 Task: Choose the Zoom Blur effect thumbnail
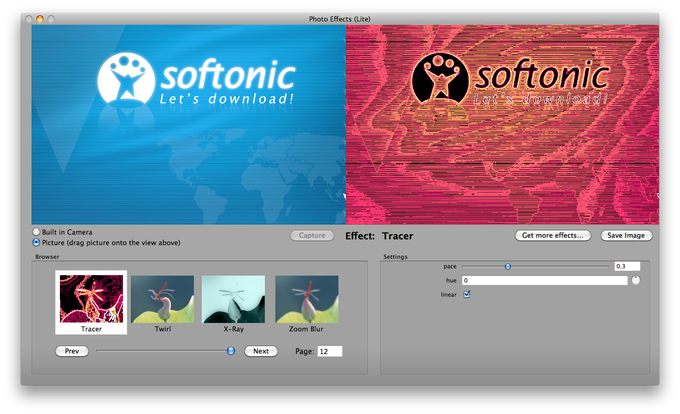tap(307, 299)
